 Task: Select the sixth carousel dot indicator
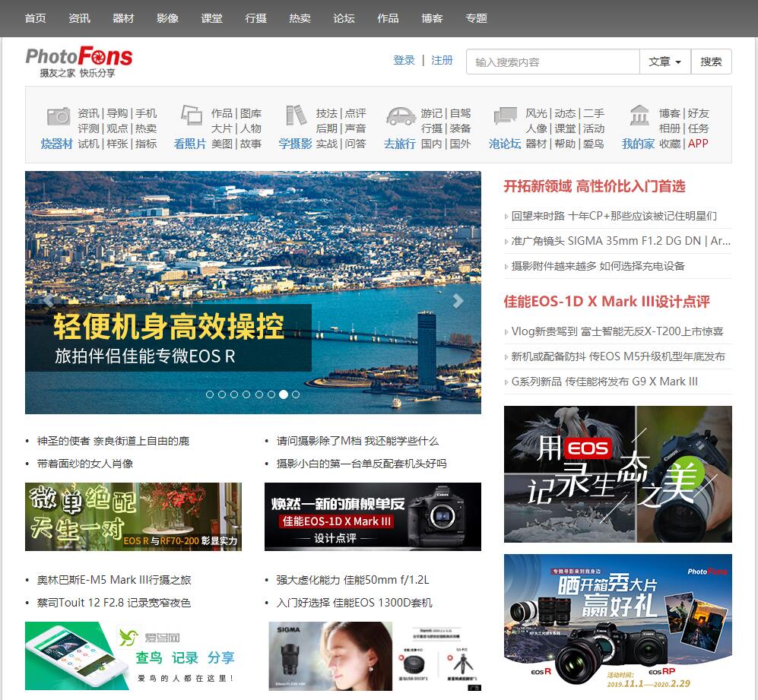271,394
